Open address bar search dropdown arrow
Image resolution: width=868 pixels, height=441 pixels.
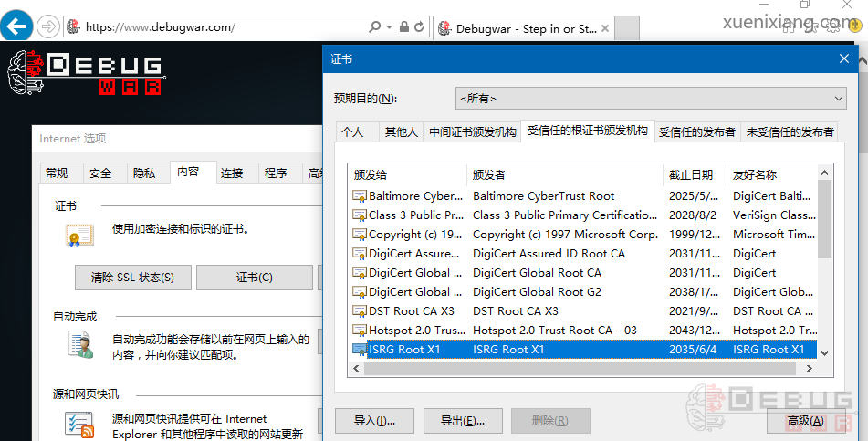[x=389, y=27]
